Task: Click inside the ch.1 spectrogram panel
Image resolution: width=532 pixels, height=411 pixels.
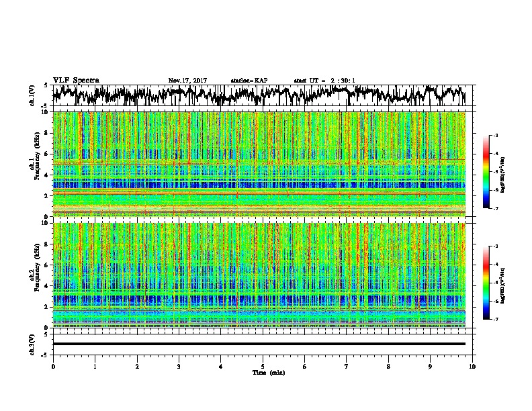Action: pos(259,164)
